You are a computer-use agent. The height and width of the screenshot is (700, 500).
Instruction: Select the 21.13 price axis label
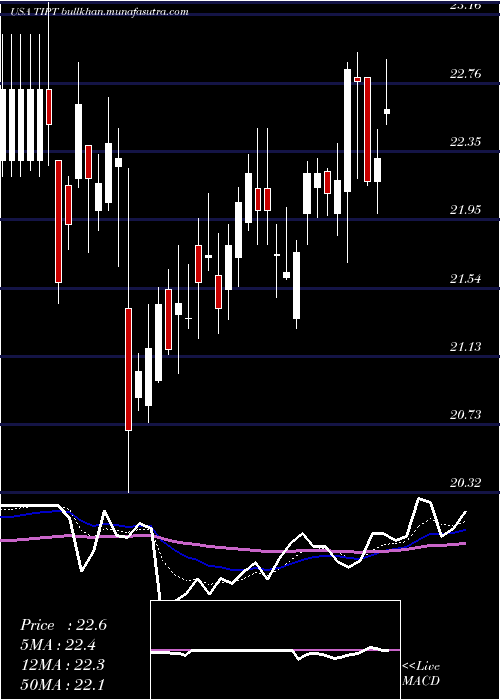[x=466, y=347]
